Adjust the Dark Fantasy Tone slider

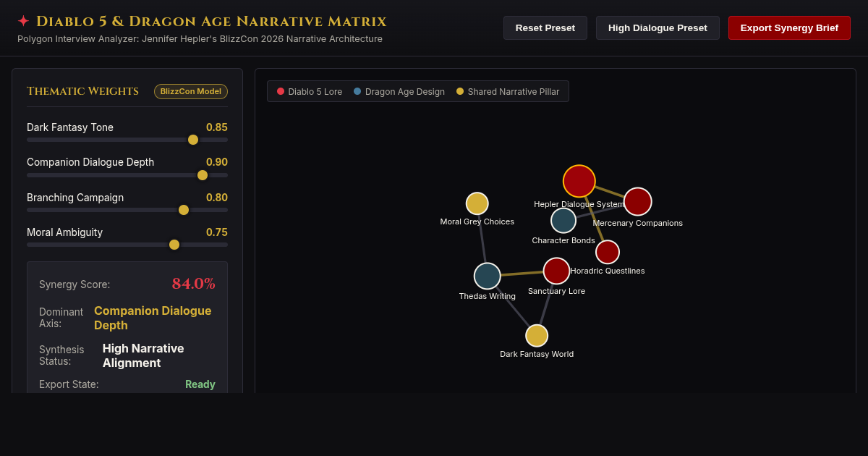pos(127,140)
